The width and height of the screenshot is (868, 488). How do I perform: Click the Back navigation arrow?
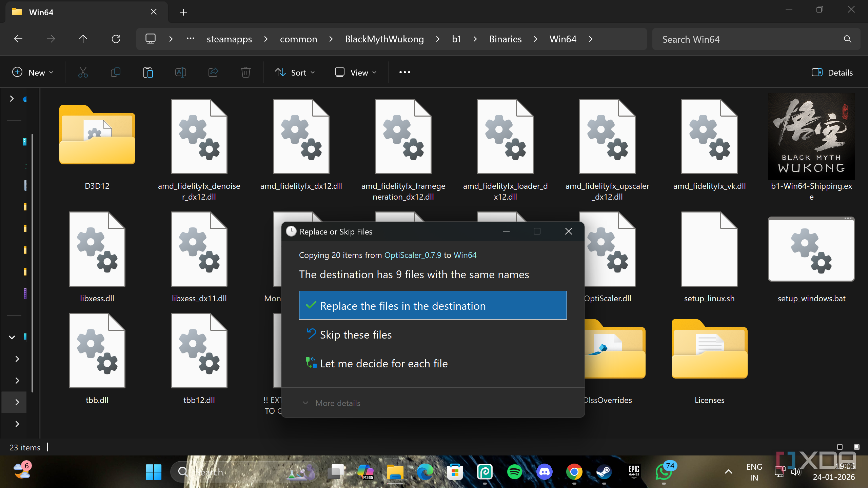(18, 39)
